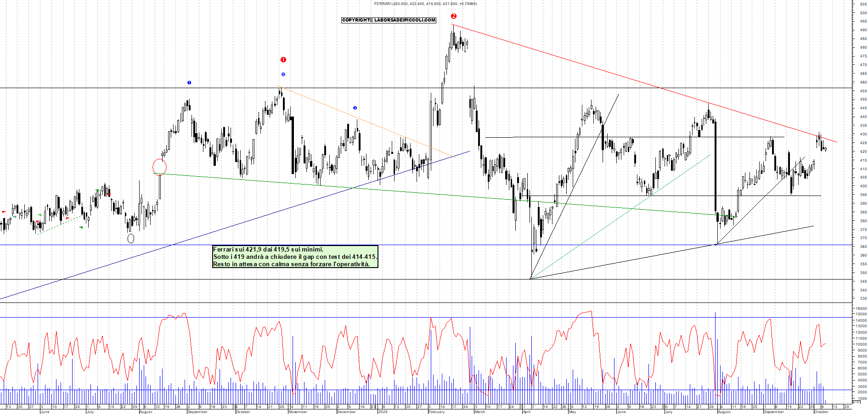Click the green arrow near the July peak
Viewport: 868px width, 414px height.
(97, 190)
